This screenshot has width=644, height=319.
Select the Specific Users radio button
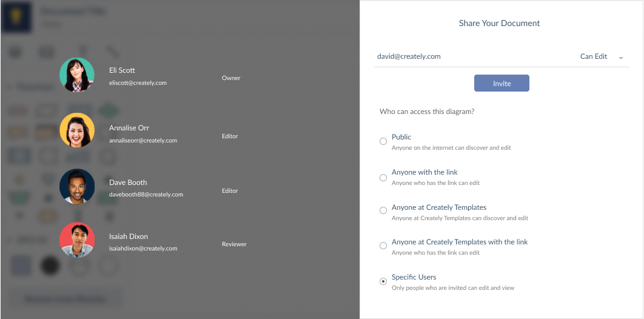383,281
